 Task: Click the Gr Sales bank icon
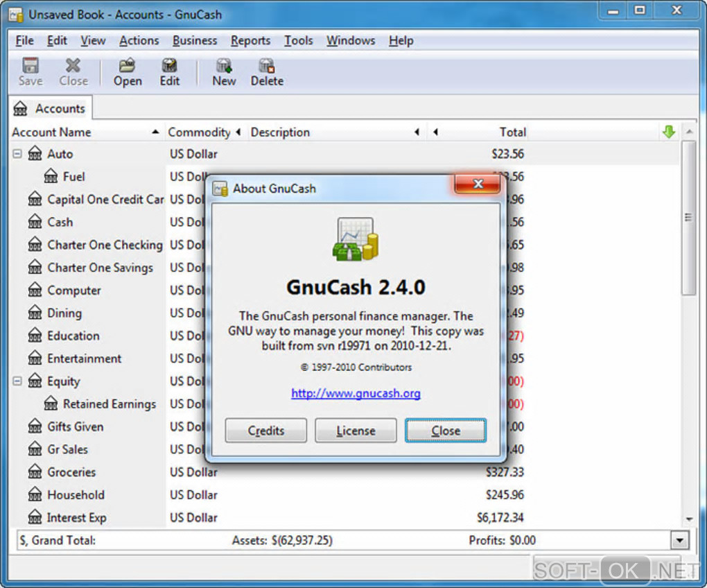click(x=35, y=449)
